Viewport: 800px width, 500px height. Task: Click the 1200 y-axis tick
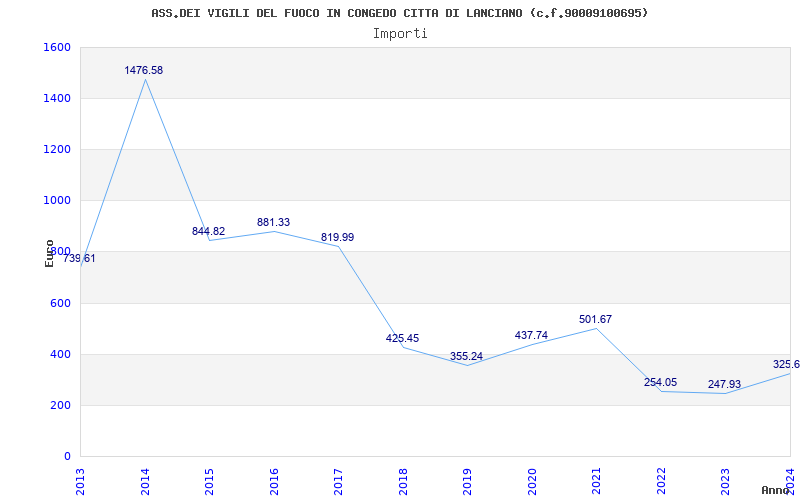click(x=57, y=149)
